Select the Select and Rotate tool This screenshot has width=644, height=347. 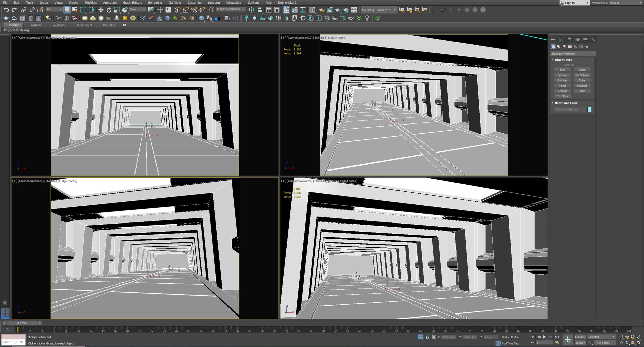coord(109,10)
